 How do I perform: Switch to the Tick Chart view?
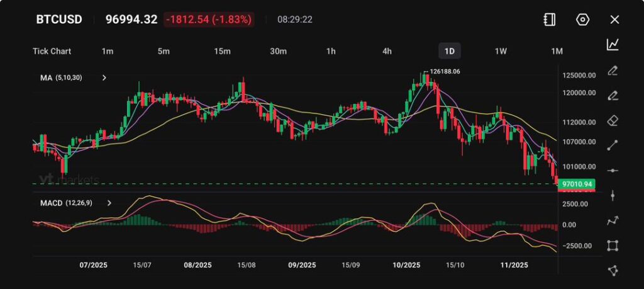click(x=52, y=51)
